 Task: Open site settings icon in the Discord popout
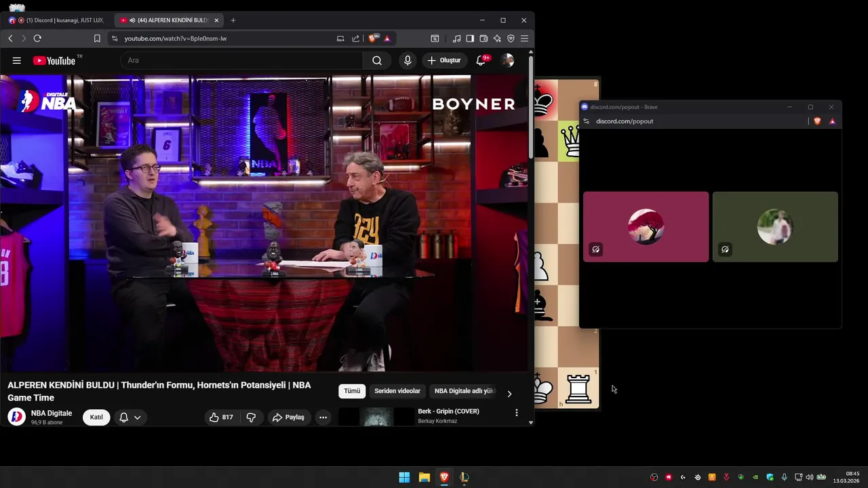coord(587,121)
